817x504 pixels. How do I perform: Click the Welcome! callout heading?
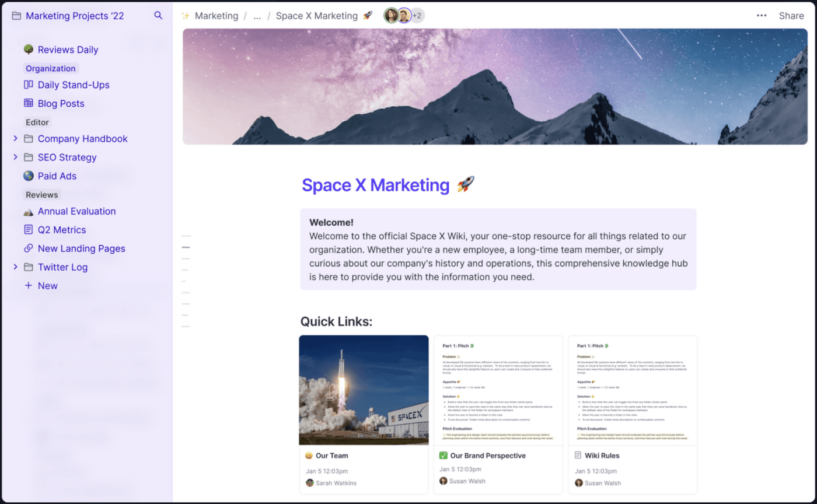click(331, 222)
